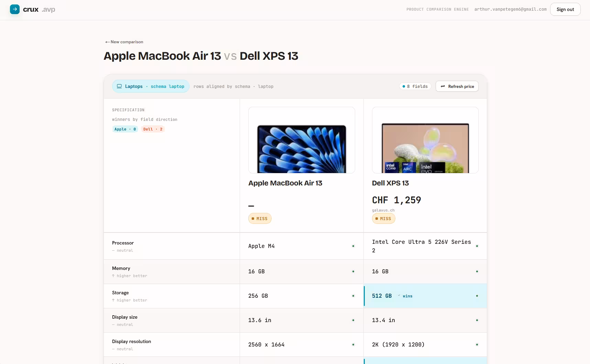Click the galaxus.ch price source
The height and width of the screenshot is (364, 590).
point(383,210)
